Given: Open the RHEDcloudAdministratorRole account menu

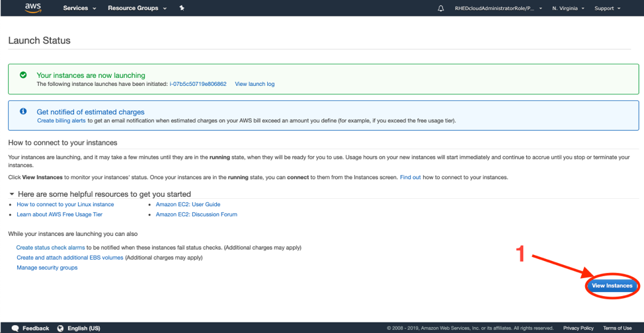Looking at the screenshot, I should [499, 9].
